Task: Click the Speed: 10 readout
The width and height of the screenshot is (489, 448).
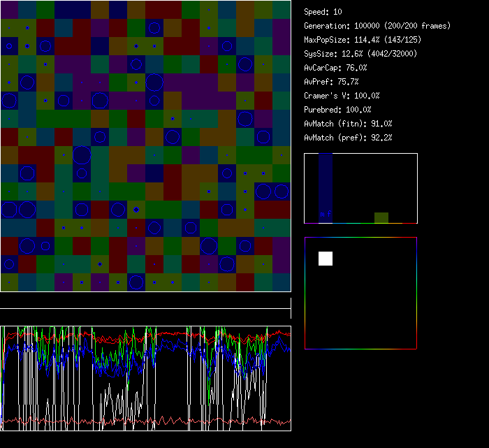Action: [323, 12]
